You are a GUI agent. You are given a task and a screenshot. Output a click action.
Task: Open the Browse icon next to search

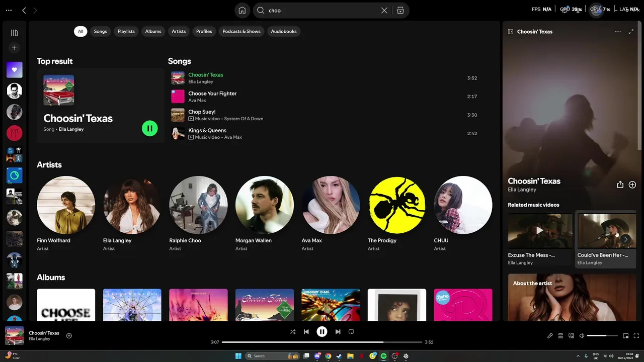coord(400,10)
